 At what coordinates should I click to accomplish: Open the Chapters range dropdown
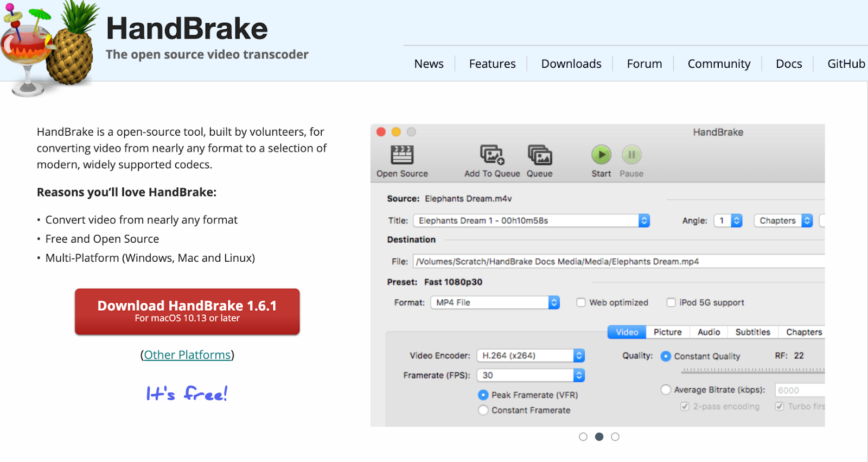783,220
